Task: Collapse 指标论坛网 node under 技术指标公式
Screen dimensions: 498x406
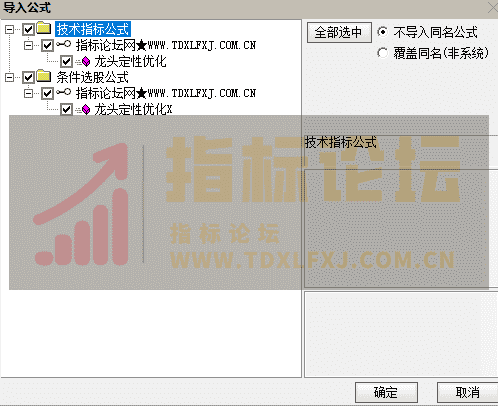Action: pyautogui.click(x=29, y=45)
